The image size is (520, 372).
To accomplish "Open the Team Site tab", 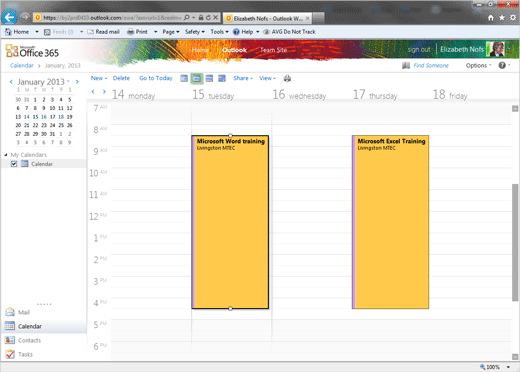I will coord(273,50).
